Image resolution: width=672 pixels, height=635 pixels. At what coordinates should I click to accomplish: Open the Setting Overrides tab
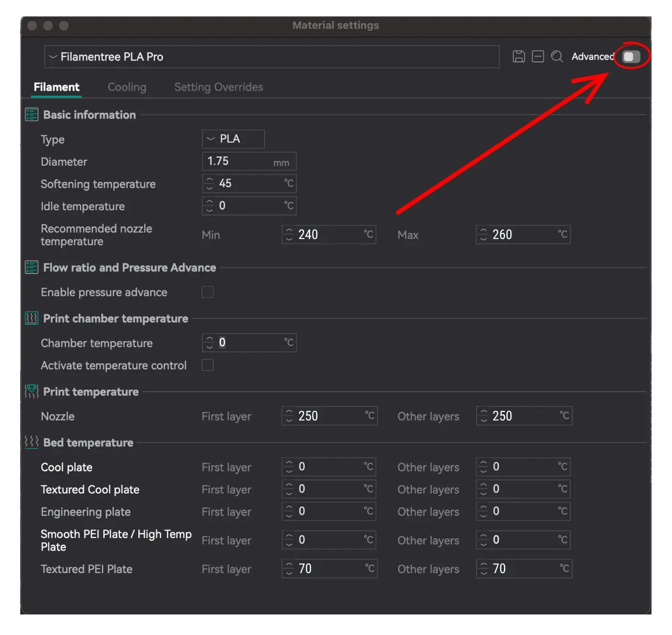tap(218, 87)
